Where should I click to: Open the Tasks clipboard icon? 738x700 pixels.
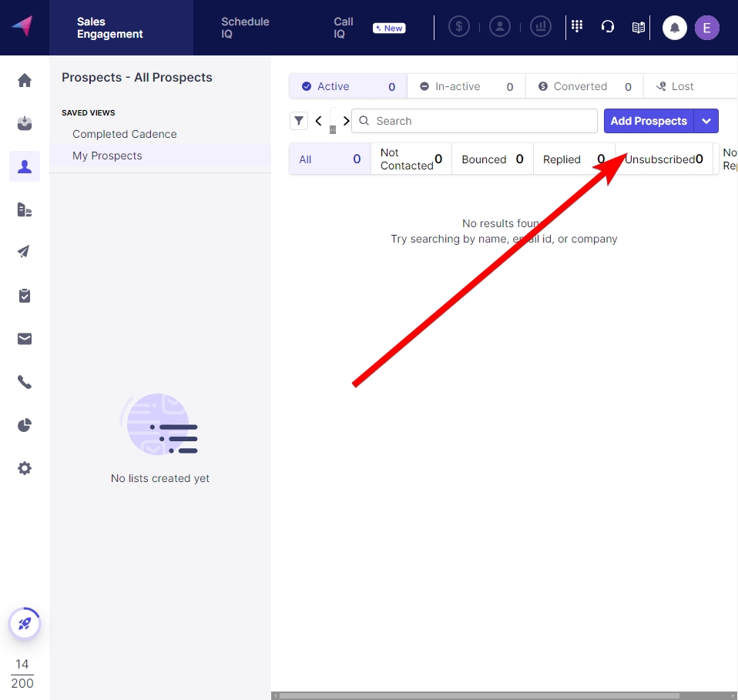point(25,296)
